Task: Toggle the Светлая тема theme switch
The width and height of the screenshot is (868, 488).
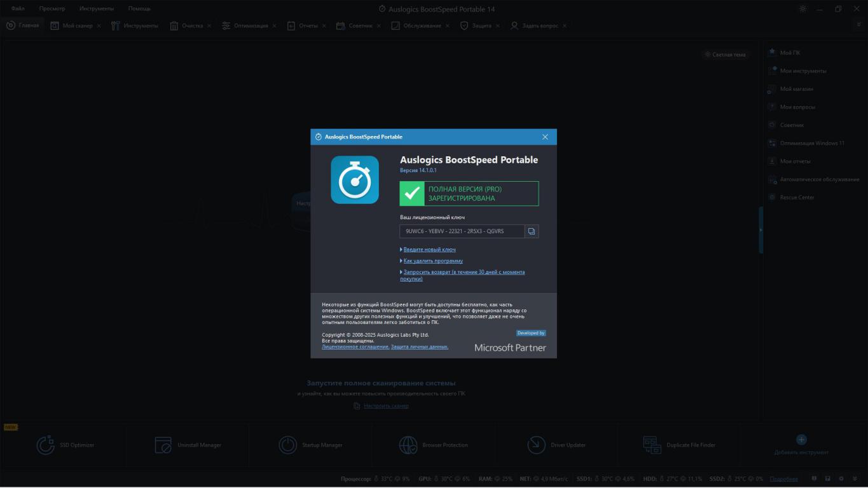Action: click(725, 55)
